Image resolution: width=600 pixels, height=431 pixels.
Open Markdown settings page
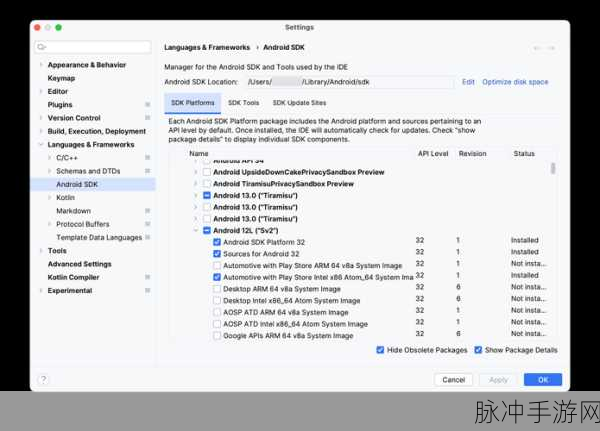point(73,211)
